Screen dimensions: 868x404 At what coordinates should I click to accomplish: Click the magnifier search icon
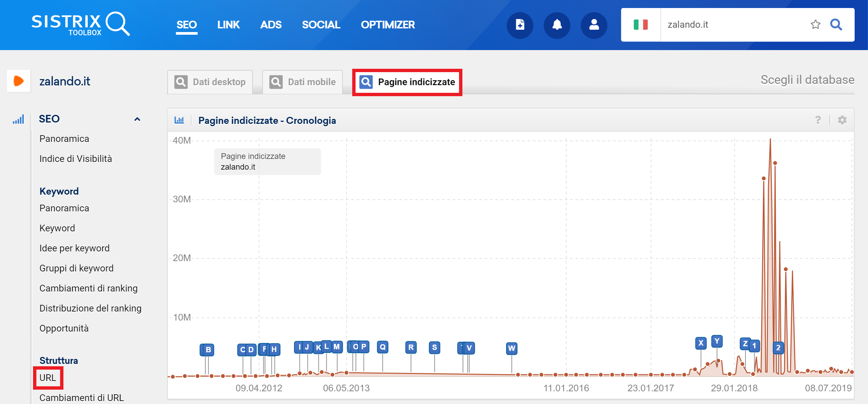click(836, 25)
